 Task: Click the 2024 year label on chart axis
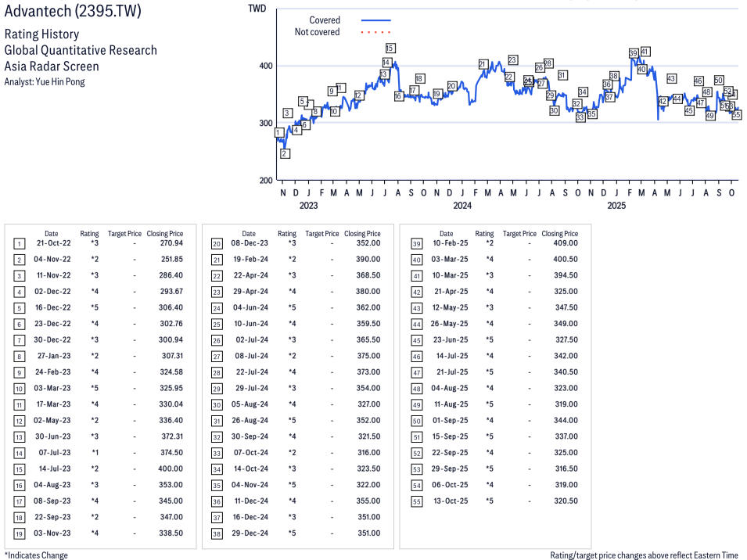tap(462, 206)
